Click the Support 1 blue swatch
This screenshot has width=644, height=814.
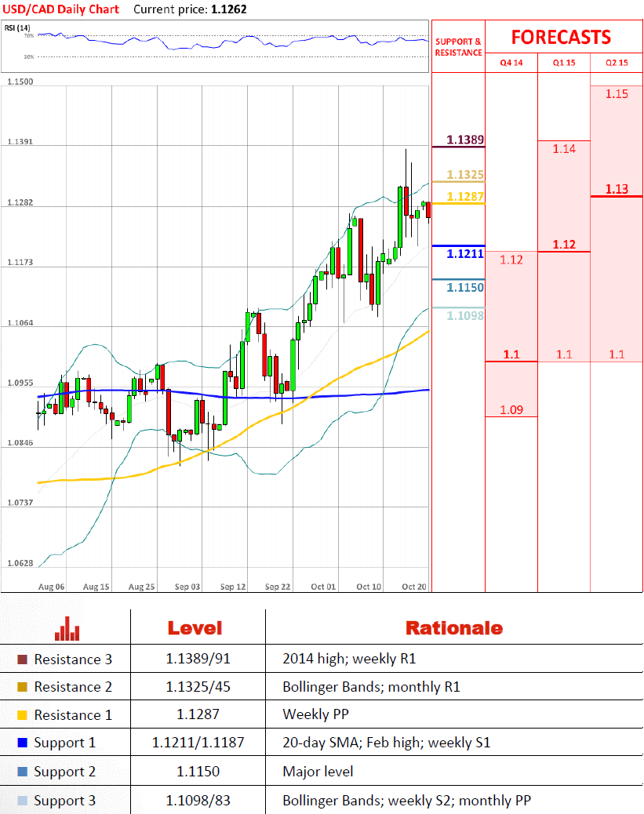[22, 743]
